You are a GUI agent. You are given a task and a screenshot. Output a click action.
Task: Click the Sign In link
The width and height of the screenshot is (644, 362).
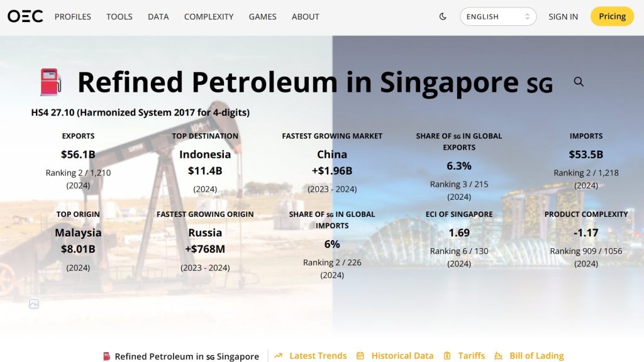pyautogui.click(x=563, y=16)
